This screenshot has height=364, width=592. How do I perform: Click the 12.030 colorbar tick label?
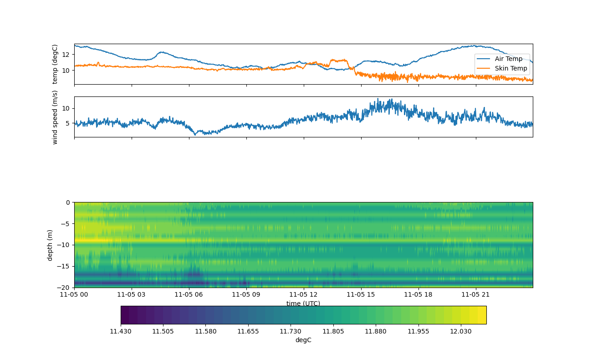coord(460,331)
